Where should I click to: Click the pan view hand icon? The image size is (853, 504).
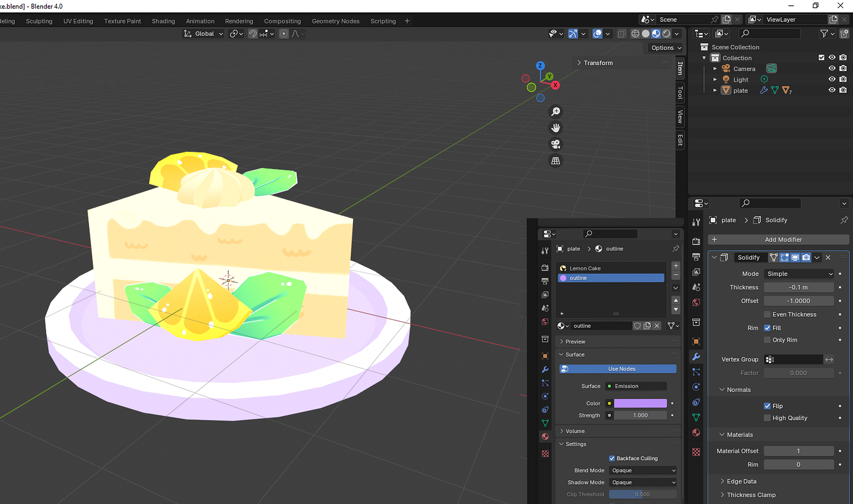coord(556,128)
